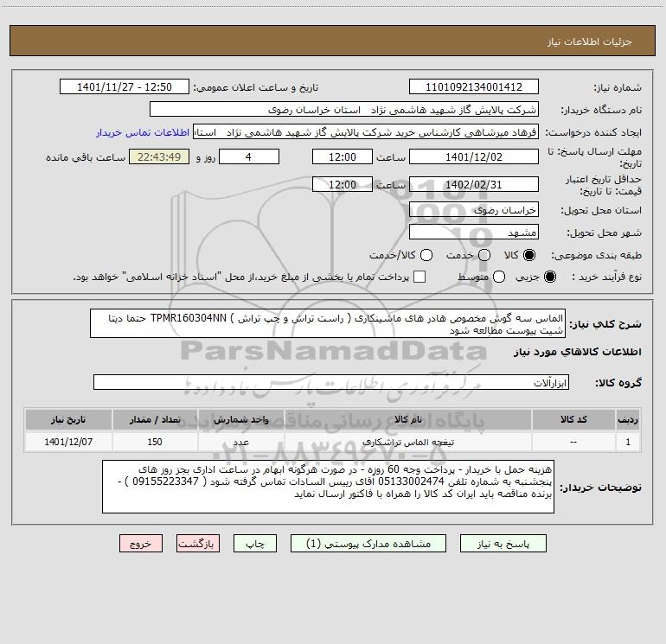Screen dimensions: 666x644
Task: Click the اطلاعات کالاهای مورد نیاز heading
Action: click(578, 352)
